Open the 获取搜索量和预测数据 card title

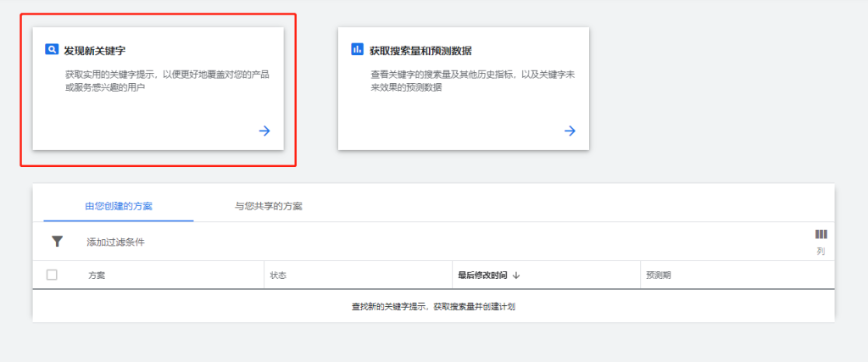(x=420, y=51)
